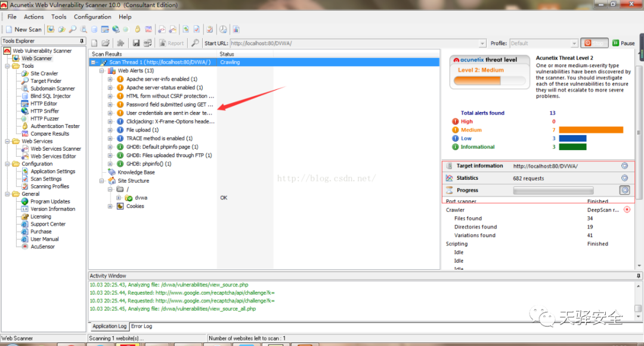Image resolution: width=644 pixels, height=346 pixels.
Task: Open the HTTP Editor toolbar icon
Action: [105, 29]
